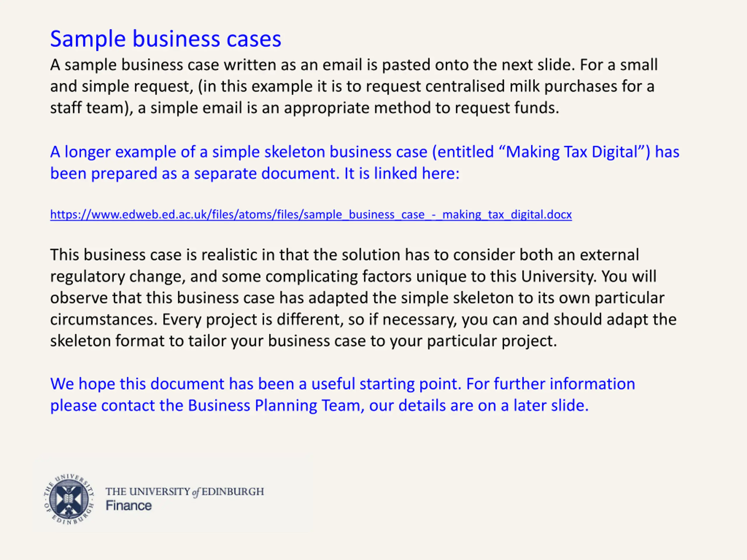Click the words "our details are on a later slide"

pos(479,405)
